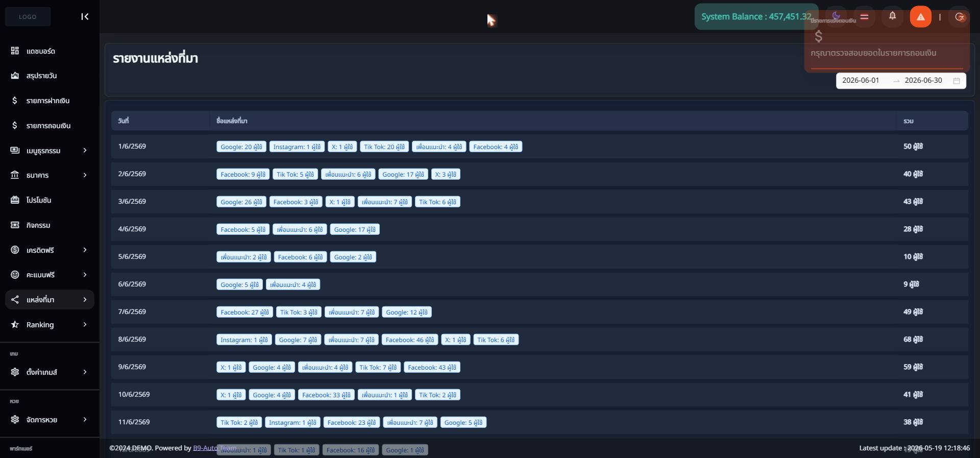
Task: Select the 'Facebook: 23 ผู้ใช้' tag
Action: [x=352, y=422]
